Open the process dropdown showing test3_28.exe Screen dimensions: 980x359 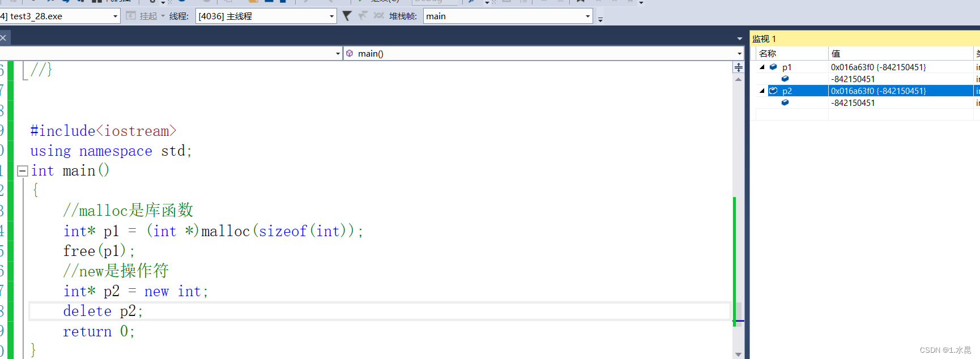[59, 16]
